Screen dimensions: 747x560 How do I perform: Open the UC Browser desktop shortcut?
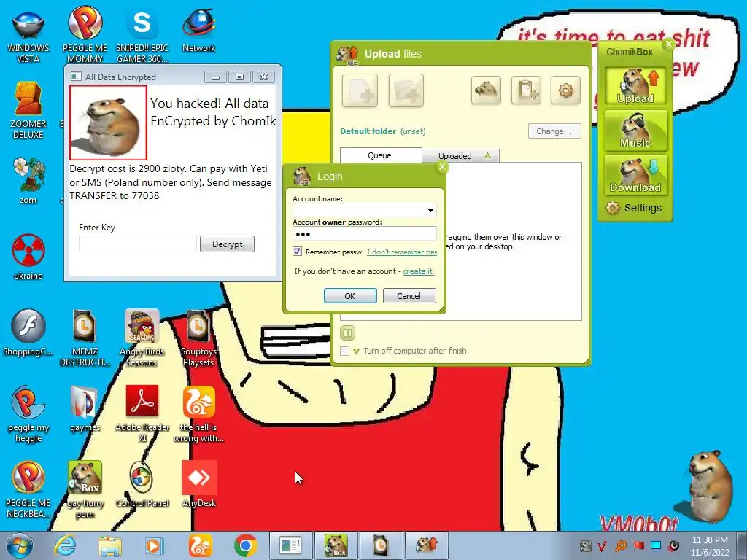click(x=198, y=413)
